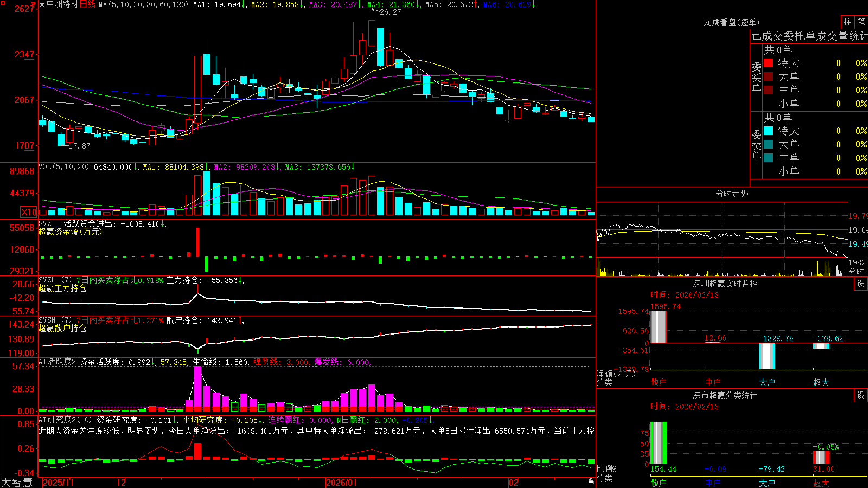Click the 活跃资金进出: -1608.410 value

click(116, 223)
